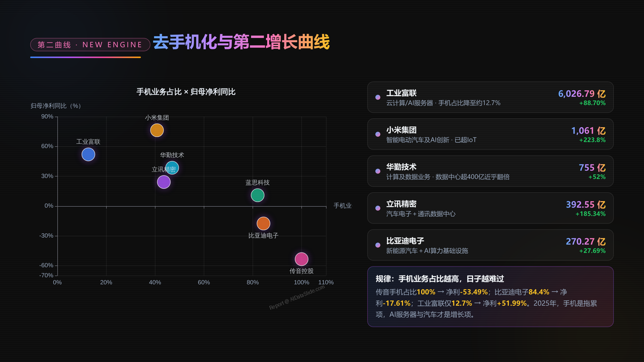Click the -70% y-axis tick label
The height and width of the screenshot is (362, 644).
(46, 276)
